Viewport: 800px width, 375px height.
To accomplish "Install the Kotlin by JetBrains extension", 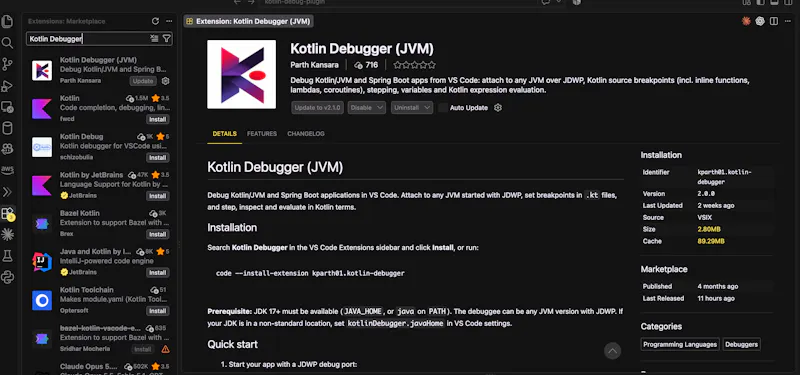I will click(x=158, y=196).
